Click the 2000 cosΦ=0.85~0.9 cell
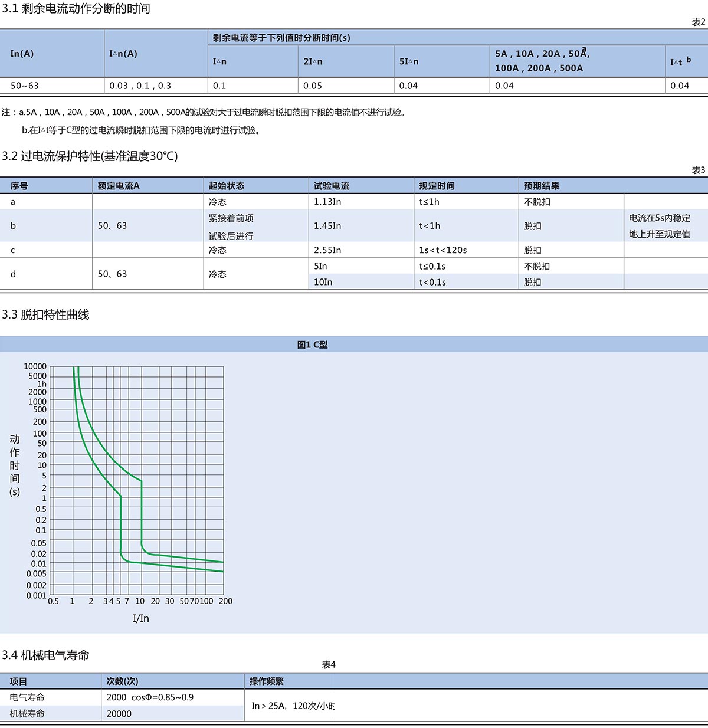This screenshot has height=728, width=708. [150, 697]
